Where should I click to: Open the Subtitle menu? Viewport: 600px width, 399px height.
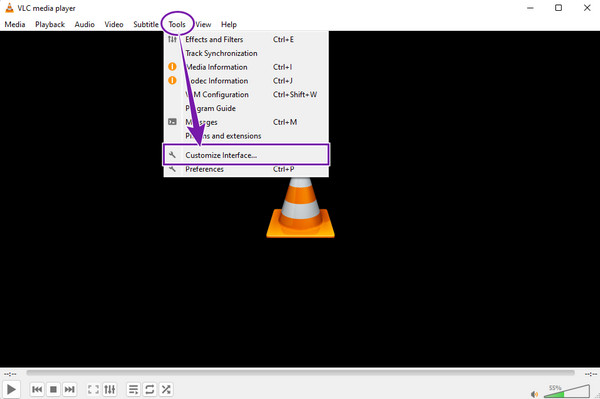click(x=146, y=24)
